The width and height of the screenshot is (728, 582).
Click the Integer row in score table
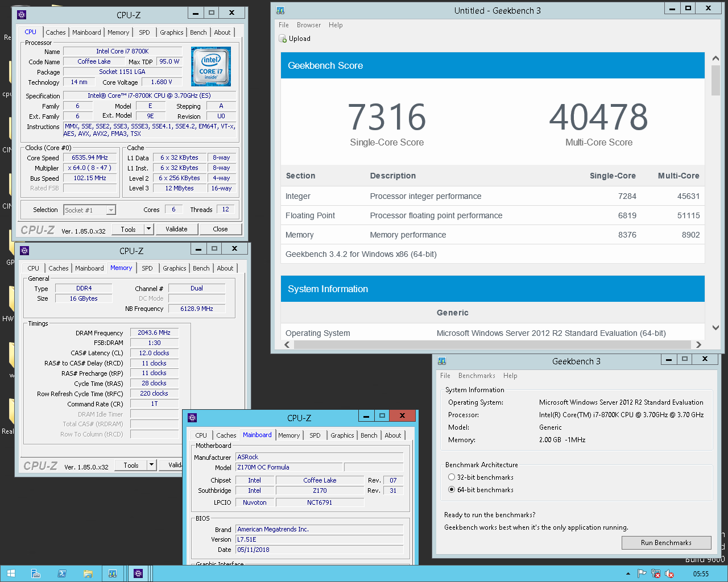[493, 196]
